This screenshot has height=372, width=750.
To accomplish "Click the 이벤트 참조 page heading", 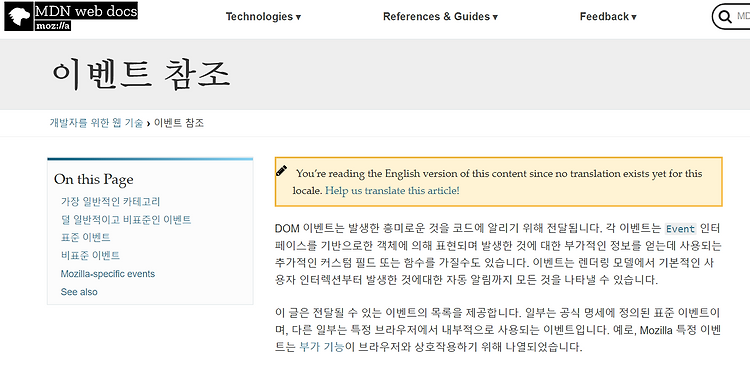I will (x=141, y=75).
